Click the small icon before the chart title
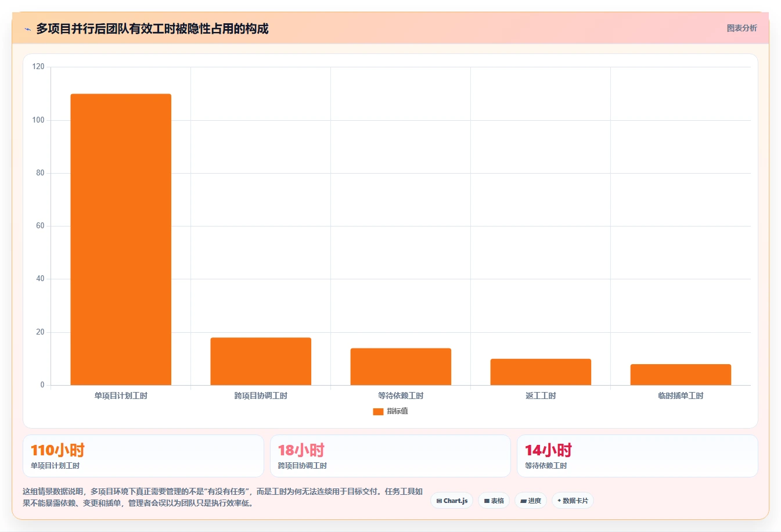Viewport: 781px width, 532px height. click(x=27, y=29)
